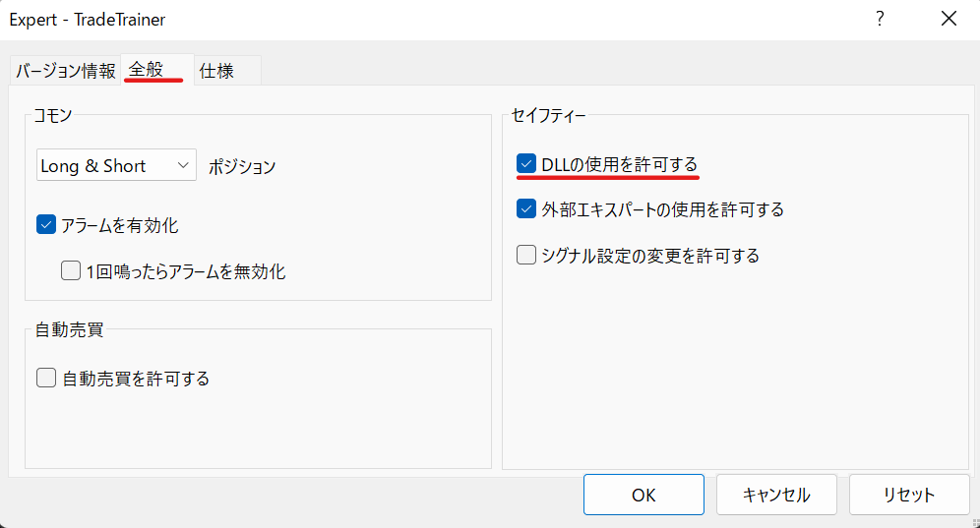Disable 外部エキスパートの使用を許可する
Screen dimensions: 980x528
pyautogui.click(x=527, y=209)
